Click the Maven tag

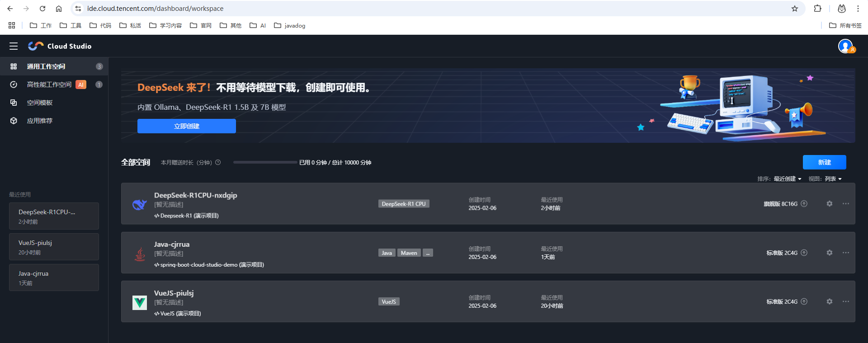(x=409, y=253)
